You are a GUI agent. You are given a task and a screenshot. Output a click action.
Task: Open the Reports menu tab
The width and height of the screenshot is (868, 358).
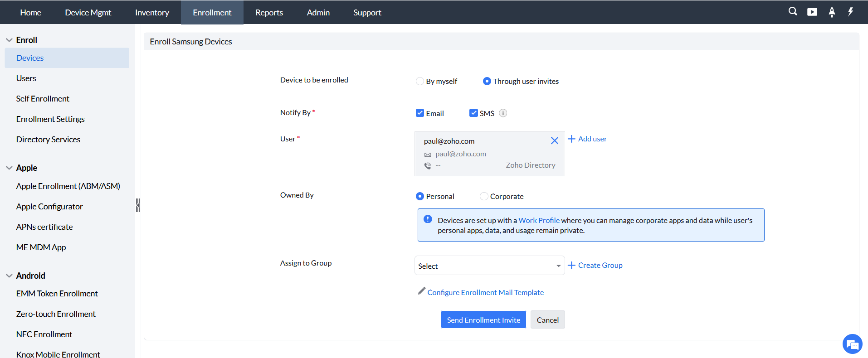pyautogui.click(x=269, y=13)
